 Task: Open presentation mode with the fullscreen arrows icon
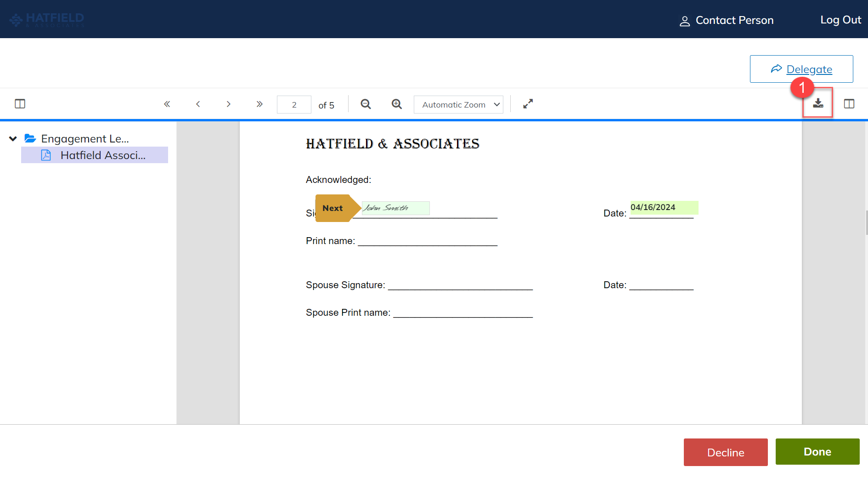coord(527,104)
